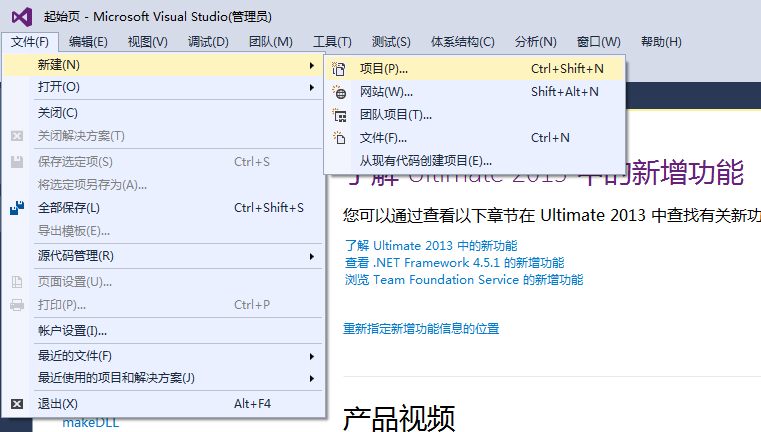761x432 pixels.
Task: Open the 帮助(H) menu
Action: 661,42
